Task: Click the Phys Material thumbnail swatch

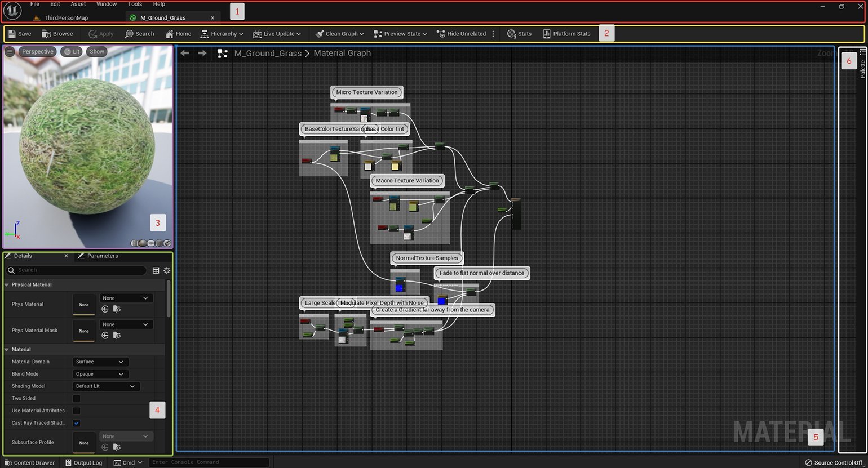Action: pyautogui.click(x=84, y=304)
